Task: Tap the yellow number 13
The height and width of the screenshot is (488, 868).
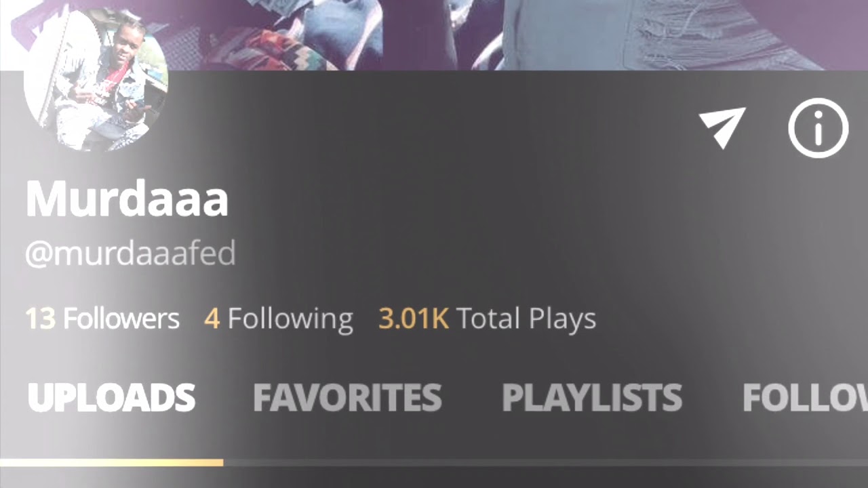Action: pos(40,319)
